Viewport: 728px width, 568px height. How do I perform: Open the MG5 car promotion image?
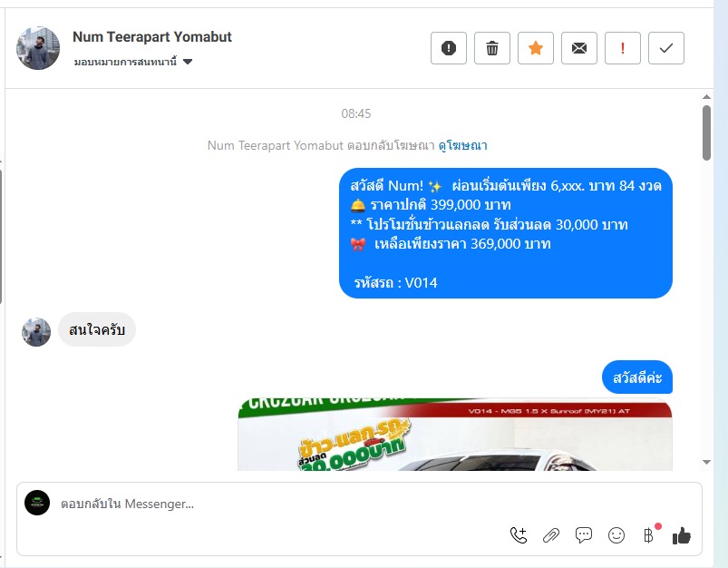tap(455, 434)
